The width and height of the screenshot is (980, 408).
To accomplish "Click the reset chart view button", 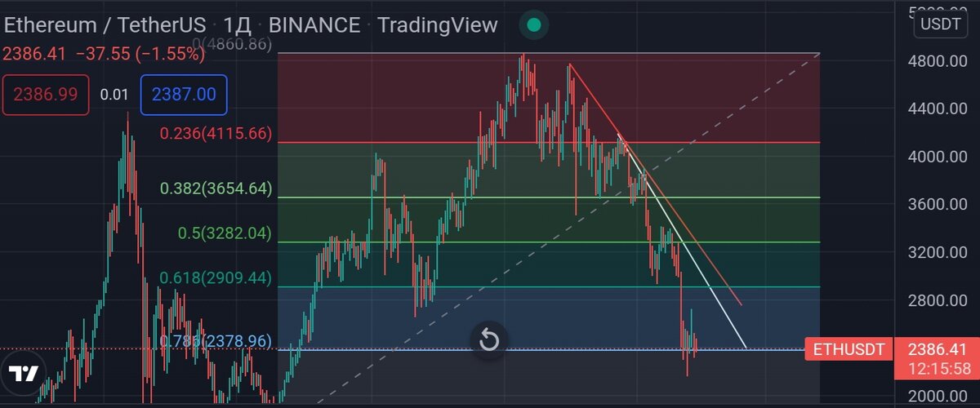I will [489, 339].
